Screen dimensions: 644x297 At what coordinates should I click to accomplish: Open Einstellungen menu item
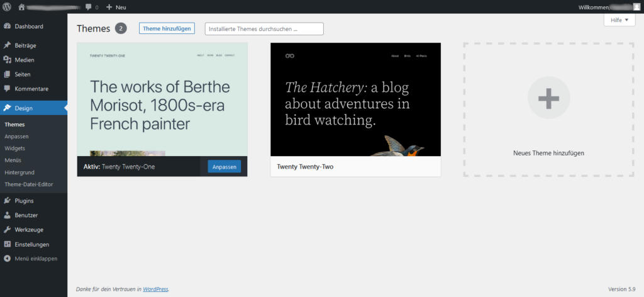(x=34, y=244)
